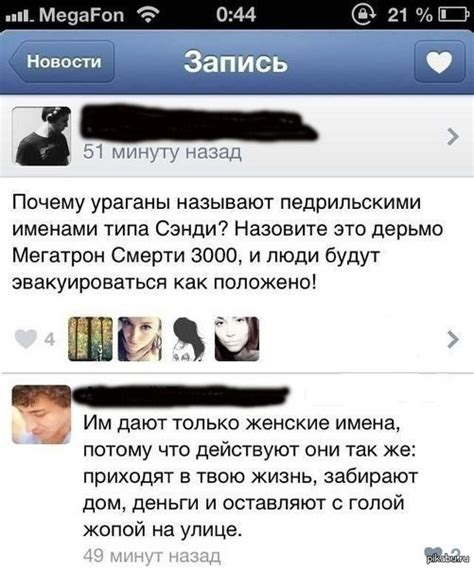Tap the Запись header title
This screenshot has height=569, width=474.
pyautogui.click(x=236, y=62)
